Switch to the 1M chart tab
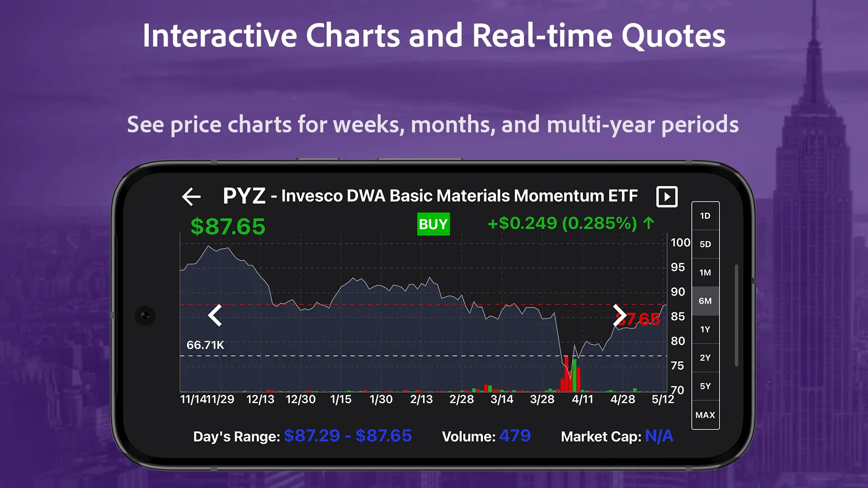The width and height of the screenshot is (868, 488). (x=705, y=272)
